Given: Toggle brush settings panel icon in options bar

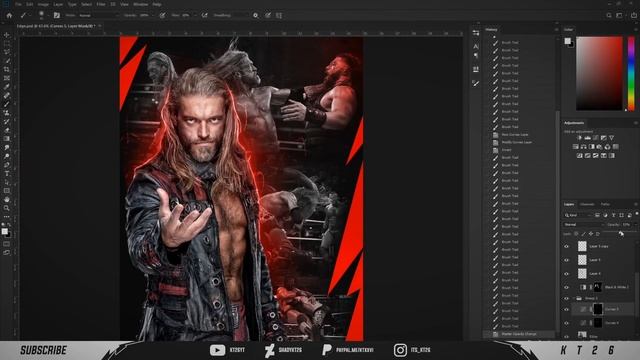Looking at the screenshot, I should 57,16.
